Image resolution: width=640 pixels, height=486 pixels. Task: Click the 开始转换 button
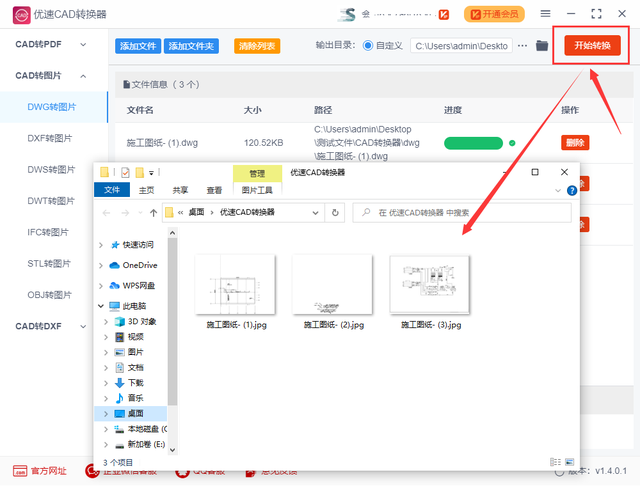[592, 45]
